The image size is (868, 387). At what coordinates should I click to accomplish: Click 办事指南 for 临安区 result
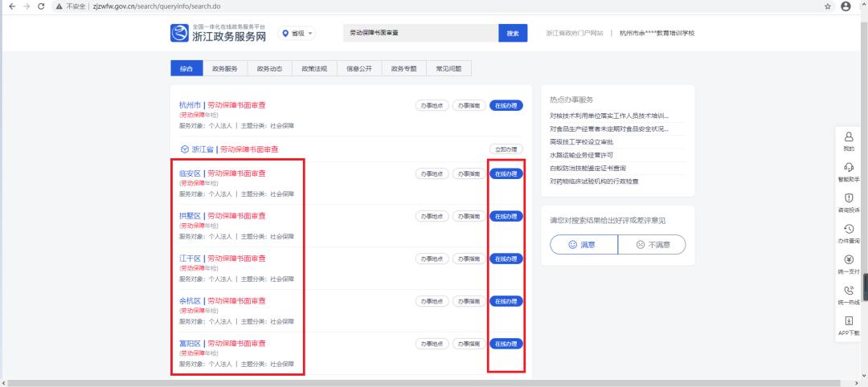point(469,173)
